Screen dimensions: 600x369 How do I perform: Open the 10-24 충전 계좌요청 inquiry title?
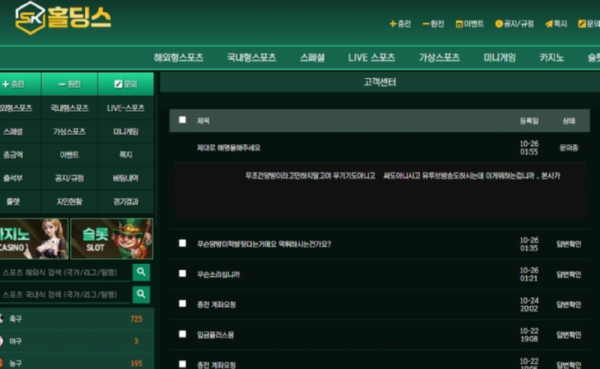tap(216, 305)
